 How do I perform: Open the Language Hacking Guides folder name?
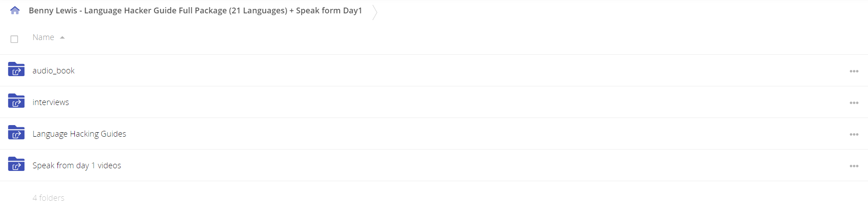pos(79,134)
